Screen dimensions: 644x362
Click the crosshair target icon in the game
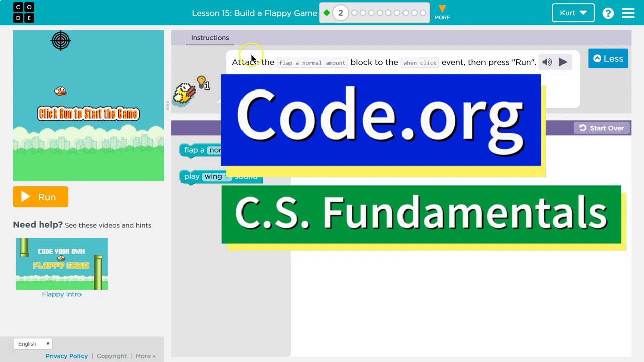click(61, 41)
